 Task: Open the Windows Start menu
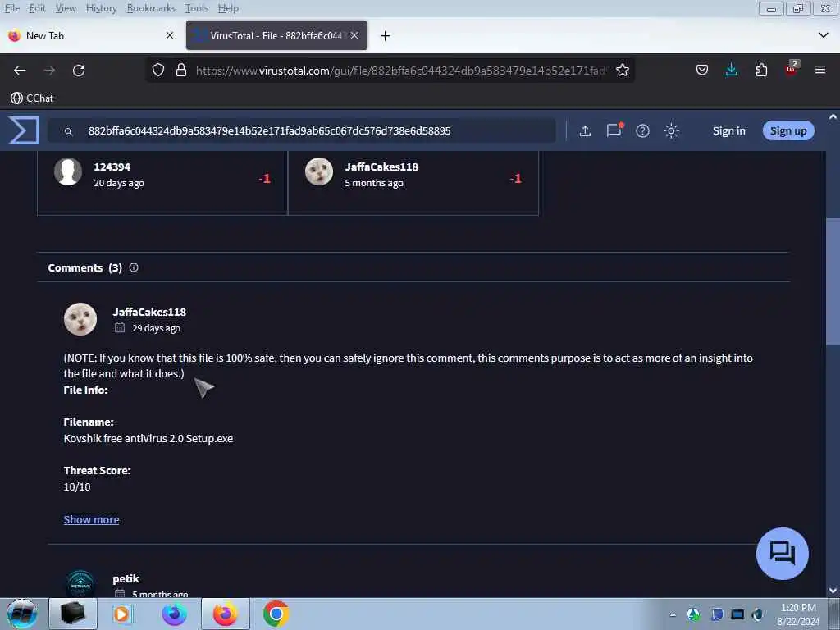[21, 614]
